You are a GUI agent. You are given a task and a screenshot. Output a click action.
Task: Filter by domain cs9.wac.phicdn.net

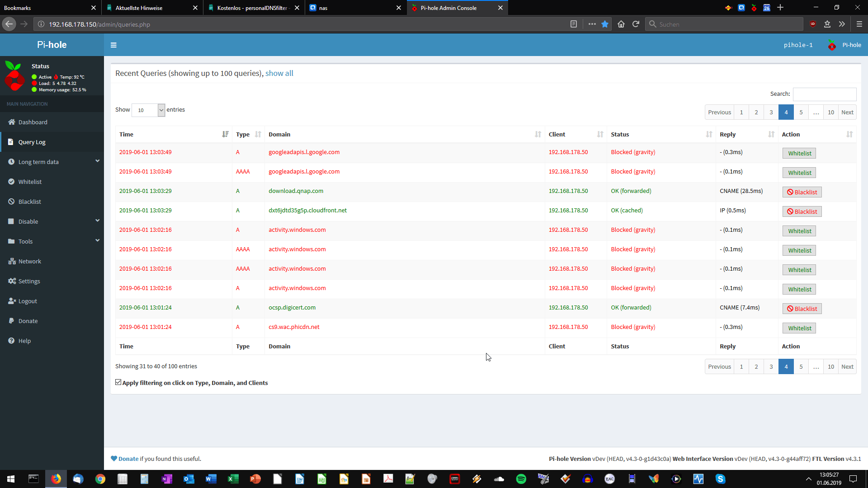[294, 327]
